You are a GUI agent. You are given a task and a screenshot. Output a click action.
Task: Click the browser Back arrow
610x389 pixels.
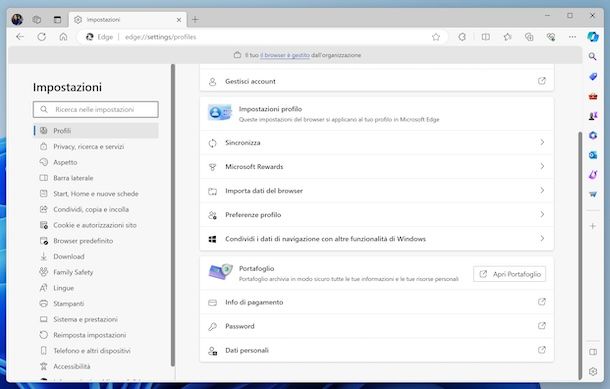click(20, 37)
